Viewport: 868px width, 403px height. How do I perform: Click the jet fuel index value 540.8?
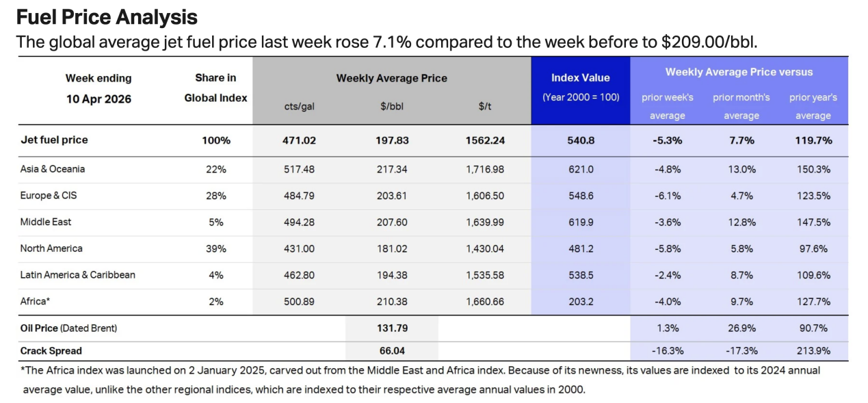click(580, 140)
